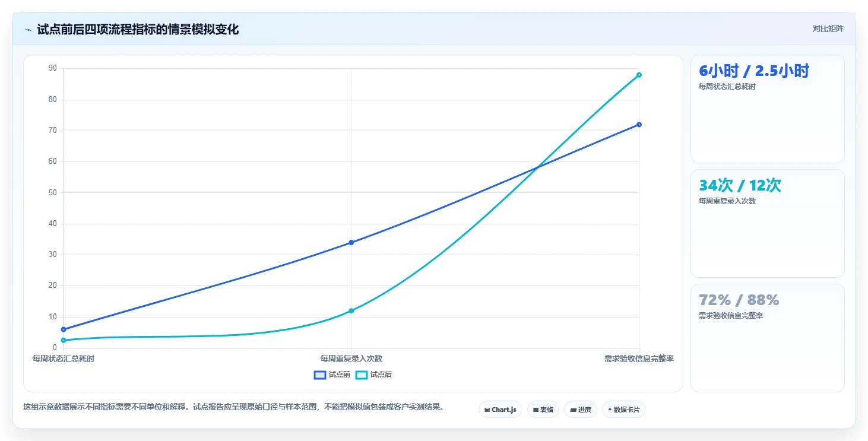This screenshot has width=868, height=441.
Task: Click the 需求验收信息完整率 card caption
Action: pos(731,316)
